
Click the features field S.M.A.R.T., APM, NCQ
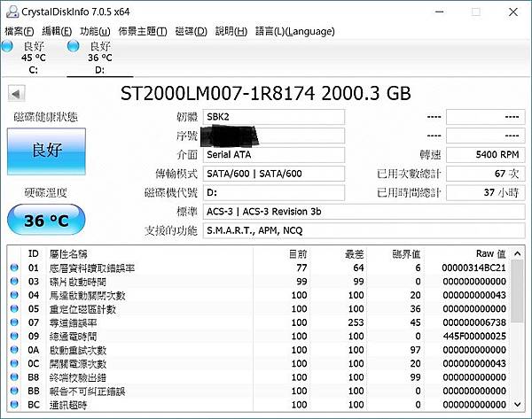coord(364,231)
